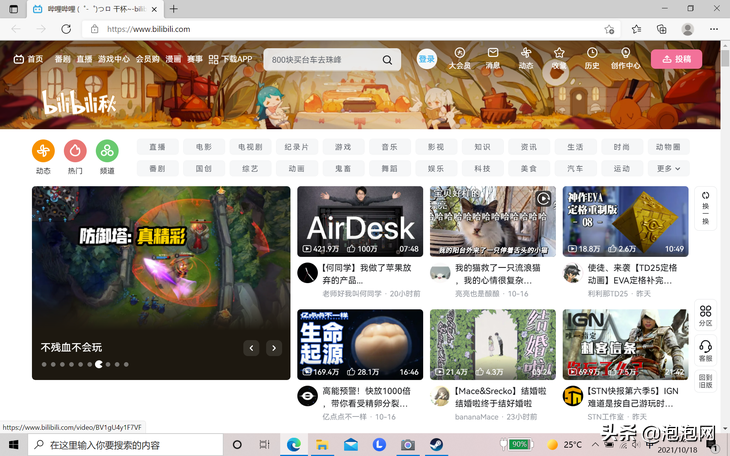Screen dimensions: 730x456
Task: Select the 汽车 category tag
Action: point(575,169)
